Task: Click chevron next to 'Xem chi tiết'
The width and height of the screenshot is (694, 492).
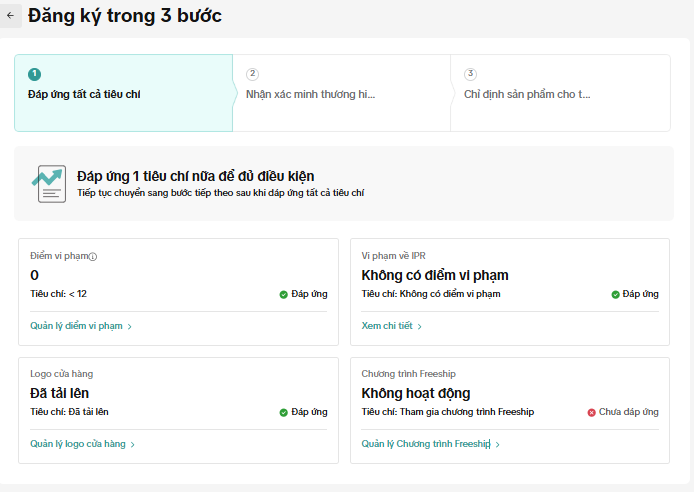Action: click(420, 327)
